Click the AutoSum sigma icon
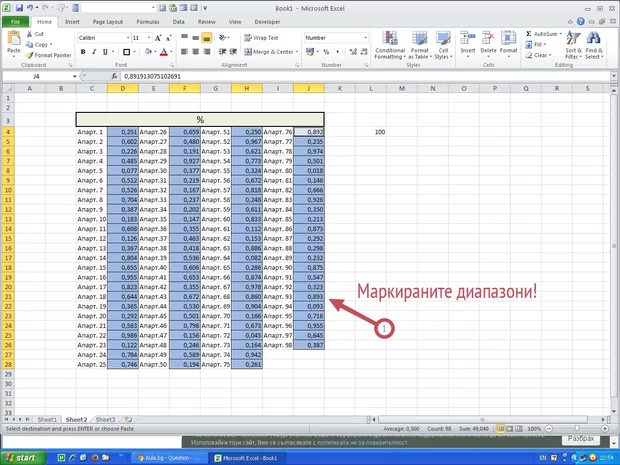This screenshot has height=465, width=620. pyautogui.click(x=529, y=34)
